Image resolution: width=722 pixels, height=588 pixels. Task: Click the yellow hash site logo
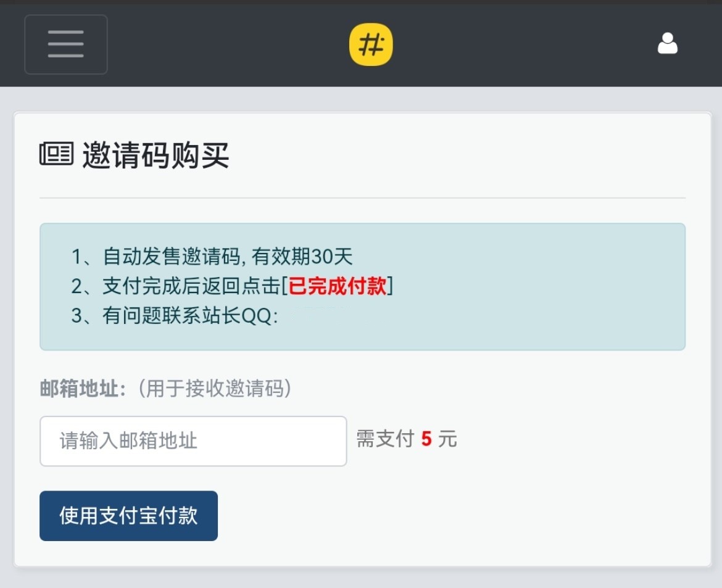coord(371,44)
